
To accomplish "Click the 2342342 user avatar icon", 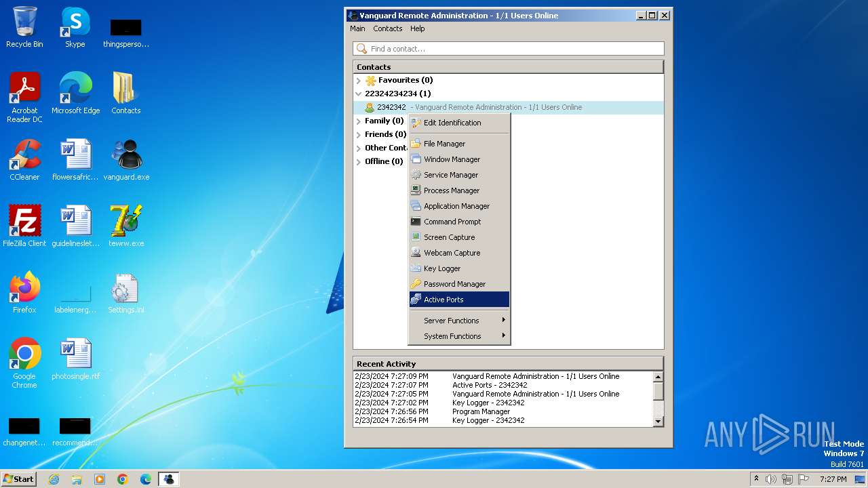I will [x=370, y=107].
